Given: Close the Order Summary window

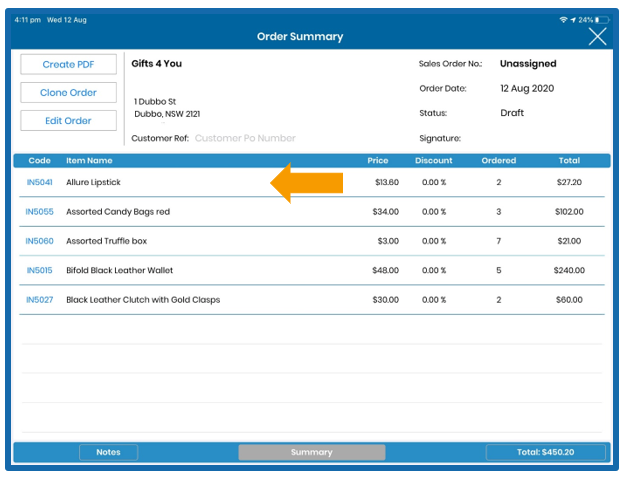Looking at the screenshot, I should (x=597, y=37).
